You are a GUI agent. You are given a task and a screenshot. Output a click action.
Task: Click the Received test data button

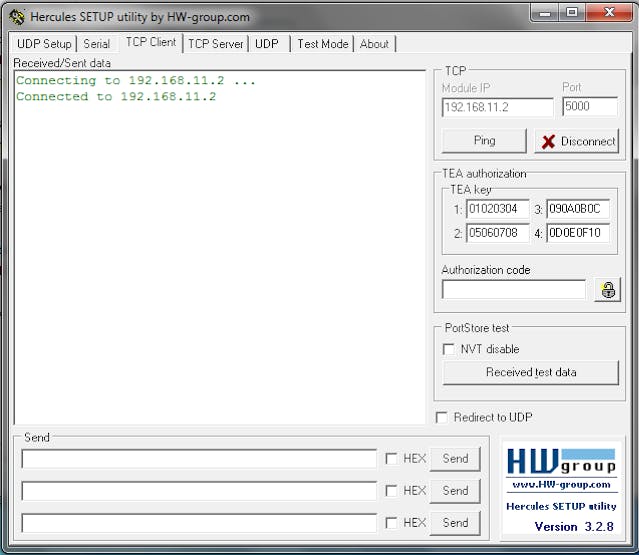531,372
